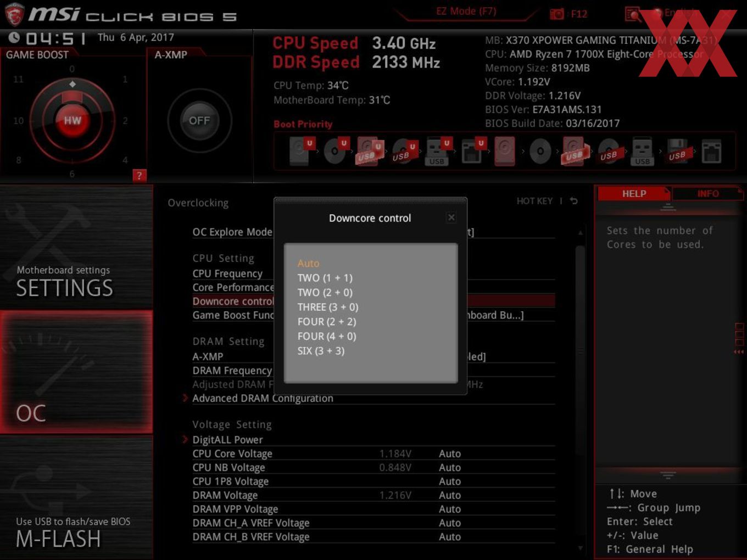This screenshot has width=747, height=560.
Task: Click the MSI dragon logo
Action: pos(14,14)
